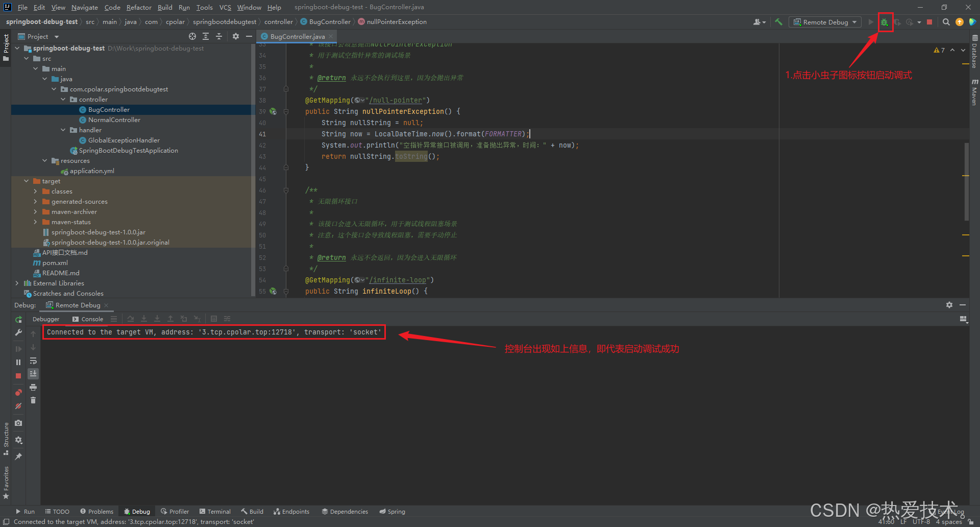Screen dimensions: 980x527
Task: Toggle scroll to end in console
Action: coord(33,374)
